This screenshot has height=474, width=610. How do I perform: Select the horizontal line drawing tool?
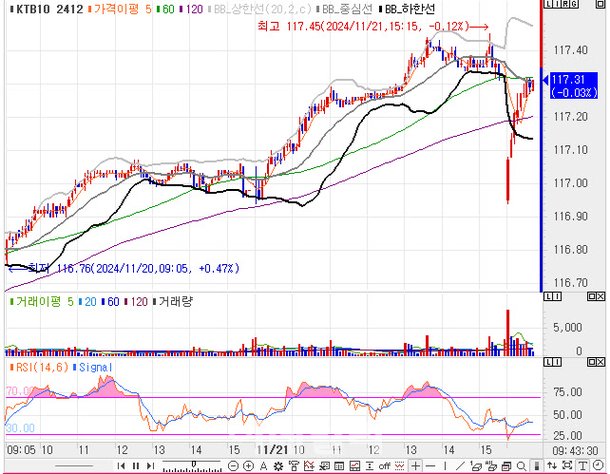(x=430, y=466)
